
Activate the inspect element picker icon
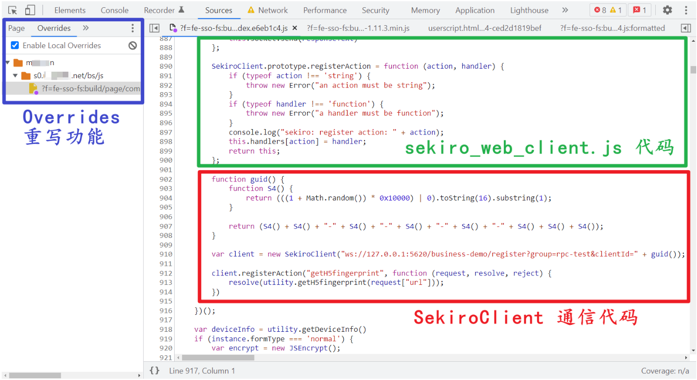pos(12,10)
